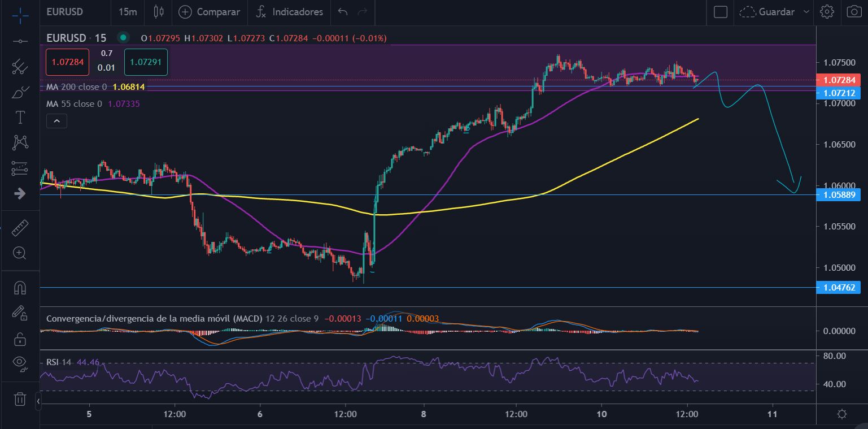Viewport: 868px width, 429px height.
Task: Click the 40.00 RSI scale value
Action: click(834, 384)
